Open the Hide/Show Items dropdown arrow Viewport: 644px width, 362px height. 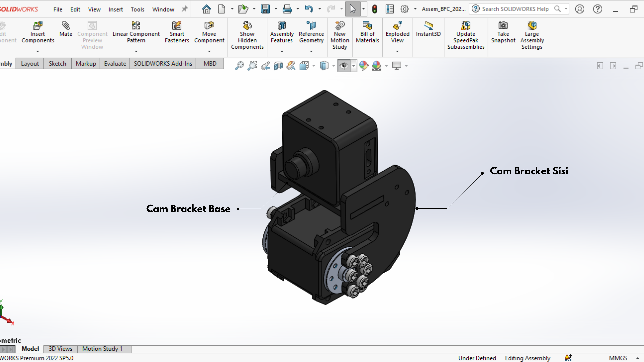(x=353, y=66)
